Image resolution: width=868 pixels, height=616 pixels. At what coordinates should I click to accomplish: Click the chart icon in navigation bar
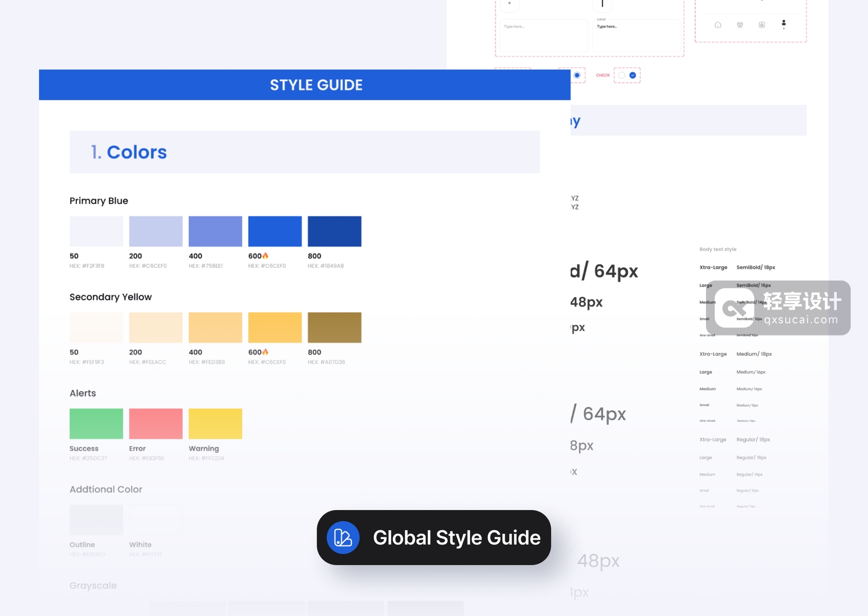[x=762, y=25]
